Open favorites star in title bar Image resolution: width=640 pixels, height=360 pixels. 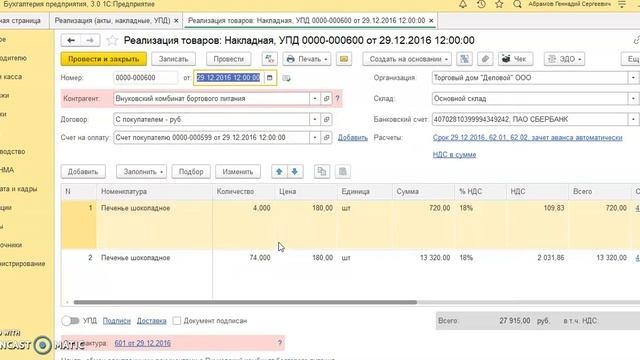click(x=499, y=4)
